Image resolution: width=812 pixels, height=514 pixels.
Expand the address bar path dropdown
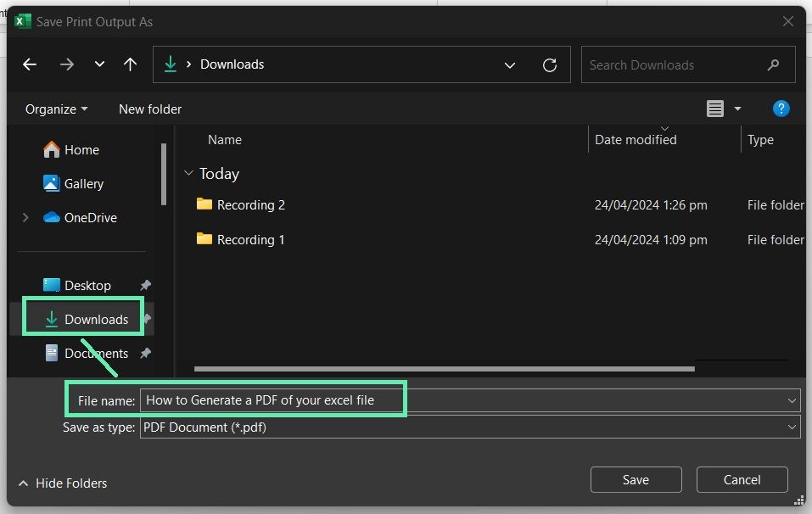(510, 65)
